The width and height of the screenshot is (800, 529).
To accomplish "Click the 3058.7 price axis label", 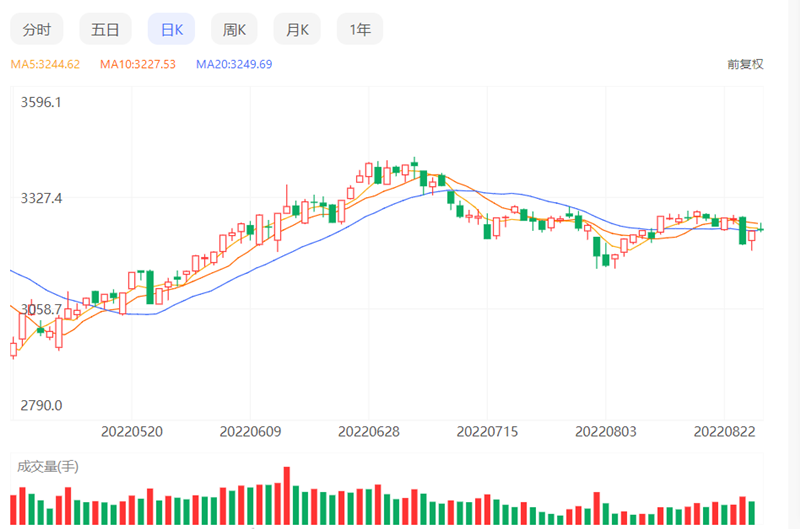I will pyautogui.click(x=41, y=309).
